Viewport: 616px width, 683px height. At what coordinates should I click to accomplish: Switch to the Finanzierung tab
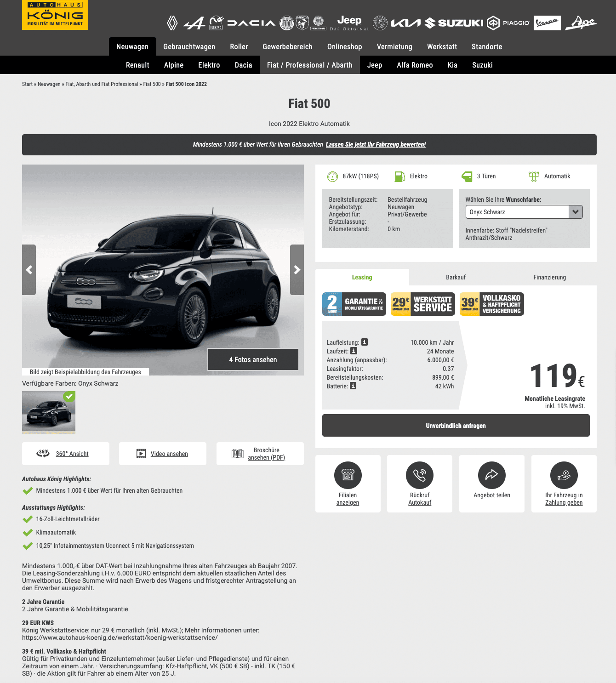(550, 277)
